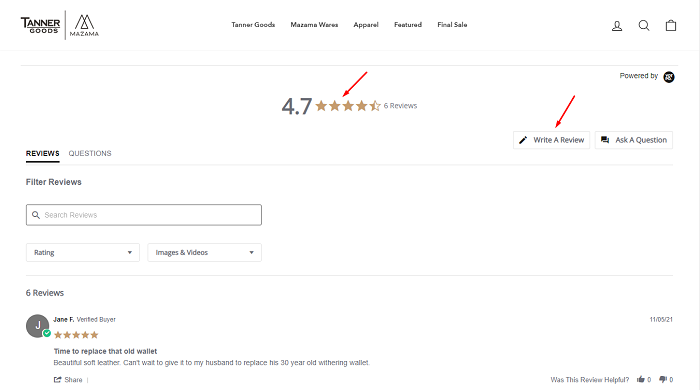This screenshot has width=700, height=390.
Task: Click the 6 Reviews count near rating
Action: point(400,106)
